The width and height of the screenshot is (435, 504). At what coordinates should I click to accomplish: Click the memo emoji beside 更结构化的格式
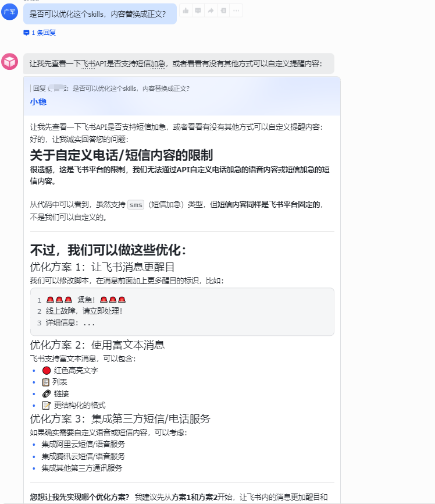pyautogui.click(x=47, y=405)
